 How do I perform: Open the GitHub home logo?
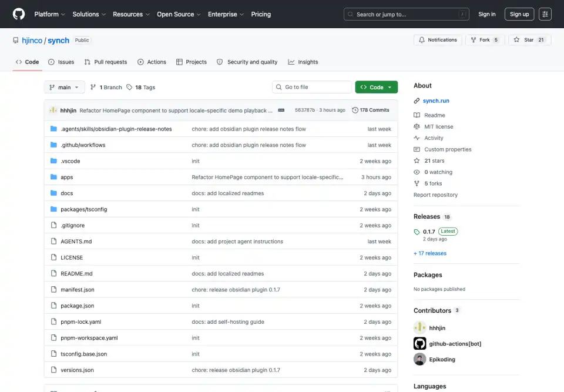click(x=19, y=14)
